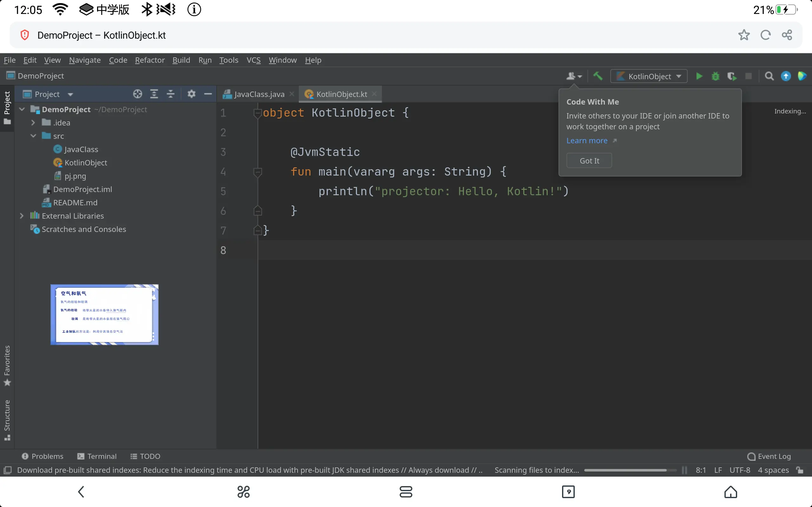This screenshot has width=812, height=507.
Task: Collapse all nodes in the Project tree
Action: [x=171, y=94]
